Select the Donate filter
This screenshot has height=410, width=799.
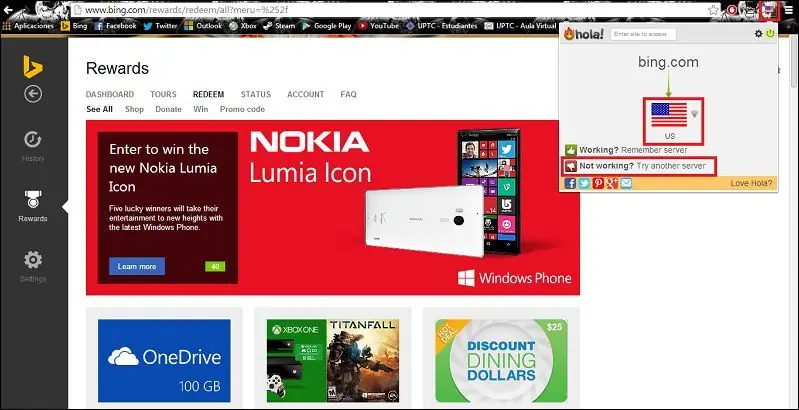click(x=169, y=109)
